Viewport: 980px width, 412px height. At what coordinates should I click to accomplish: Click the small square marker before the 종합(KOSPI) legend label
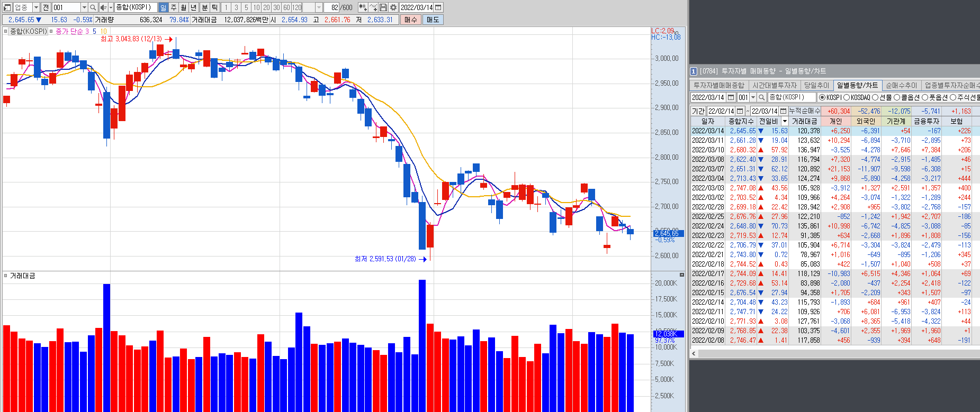pos(5,31)
